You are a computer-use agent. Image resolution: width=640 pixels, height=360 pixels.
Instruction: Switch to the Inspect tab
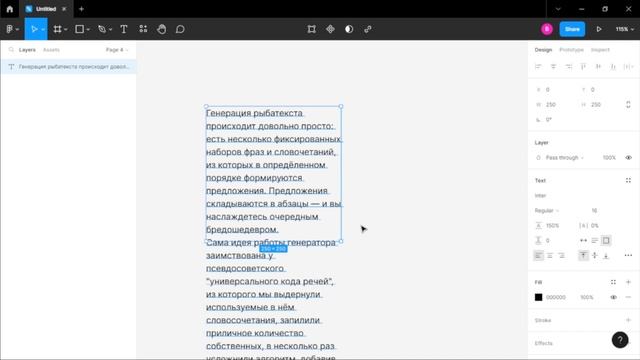600,50
